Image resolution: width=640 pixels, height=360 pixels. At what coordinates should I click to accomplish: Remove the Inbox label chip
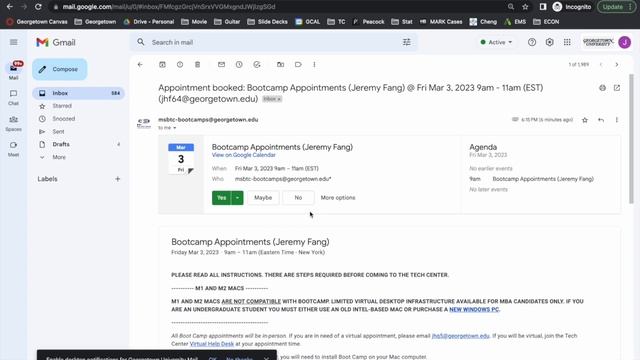(x=280, y=99)
